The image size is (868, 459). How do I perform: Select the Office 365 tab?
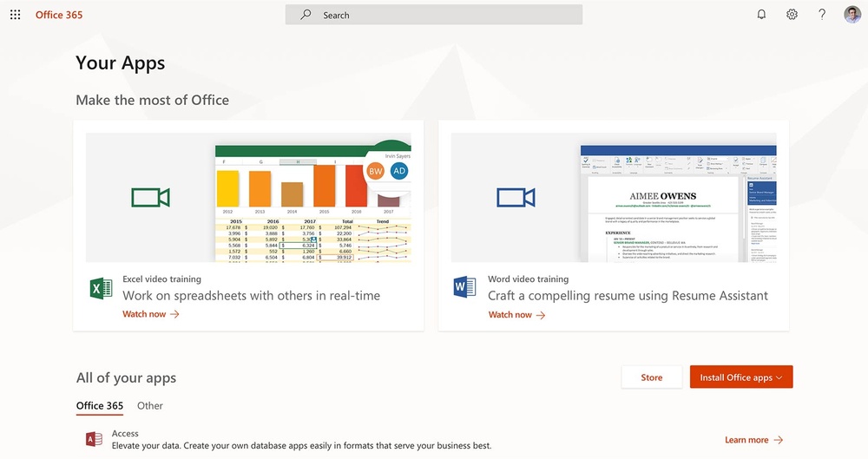tap(100, 405)
